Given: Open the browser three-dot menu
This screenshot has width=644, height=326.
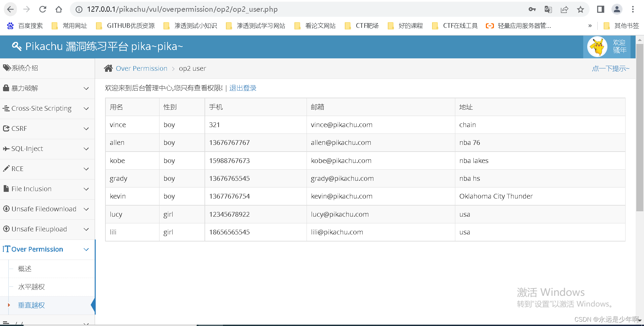Looking at the screenshot, I should [x=633, y=9].
